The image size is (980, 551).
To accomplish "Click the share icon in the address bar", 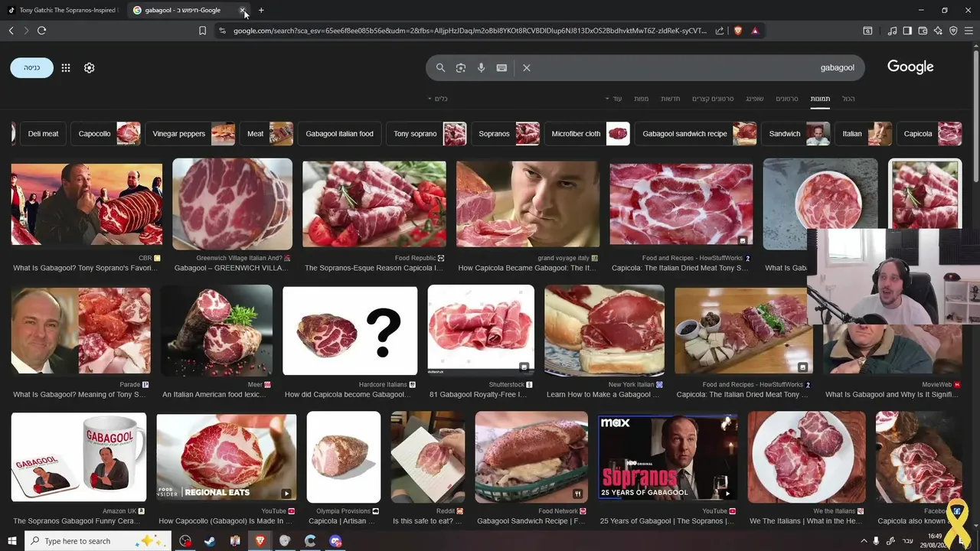I will [x=720, y=31].
